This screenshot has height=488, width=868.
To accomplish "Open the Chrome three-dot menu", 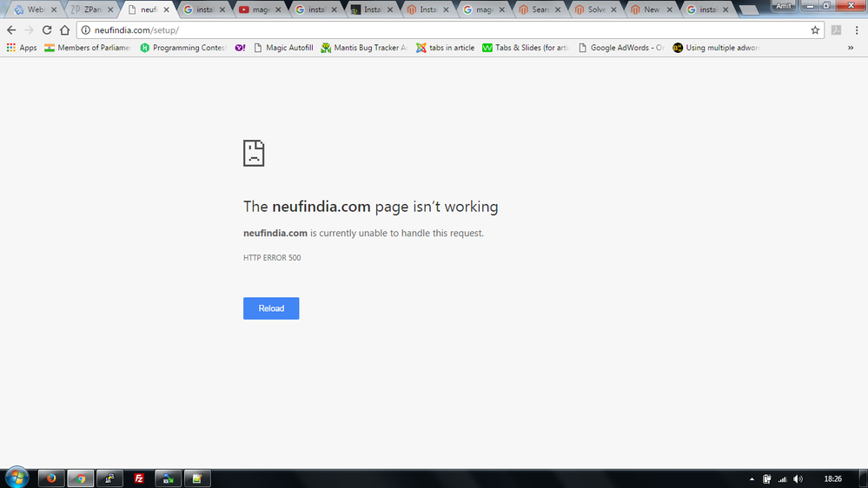I will [857, 30].
